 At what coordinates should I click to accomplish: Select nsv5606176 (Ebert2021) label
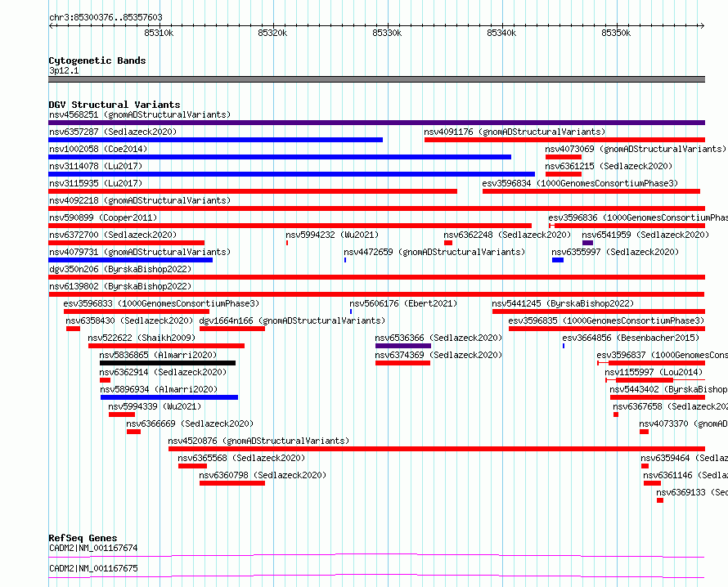tap(403, 303)
